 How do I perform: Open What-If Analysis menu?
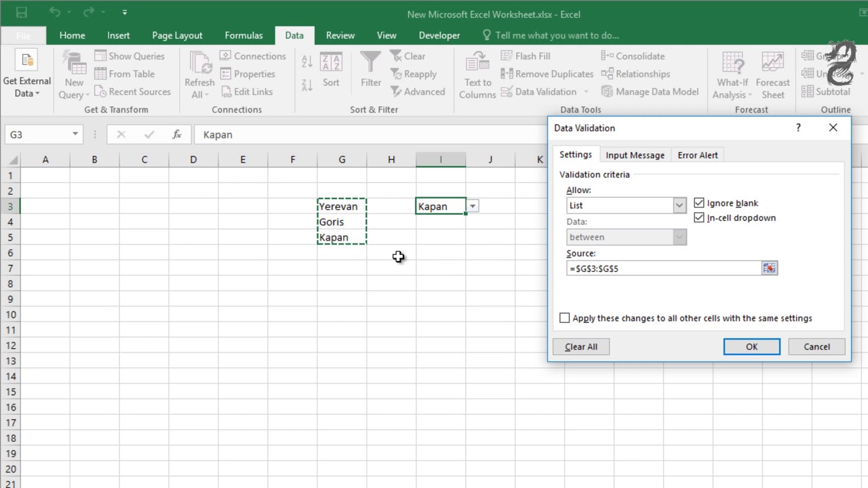pos(732,75)
